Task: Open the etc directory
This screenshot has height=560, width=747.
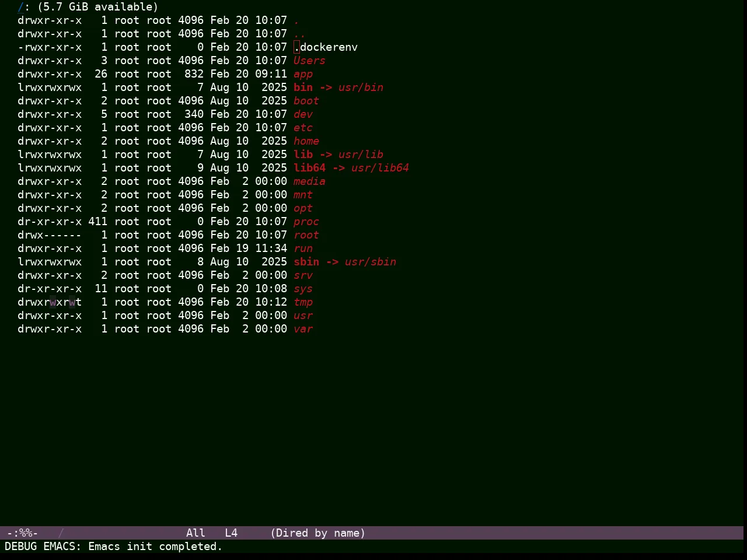Action: pyautogui.click(x=303, y=128)
